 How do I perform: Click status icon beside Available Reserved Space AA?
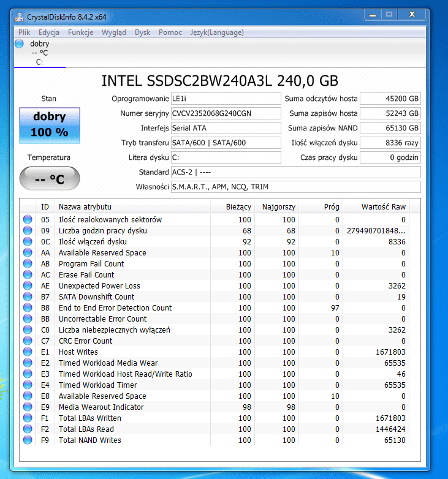tap(28, 253)
